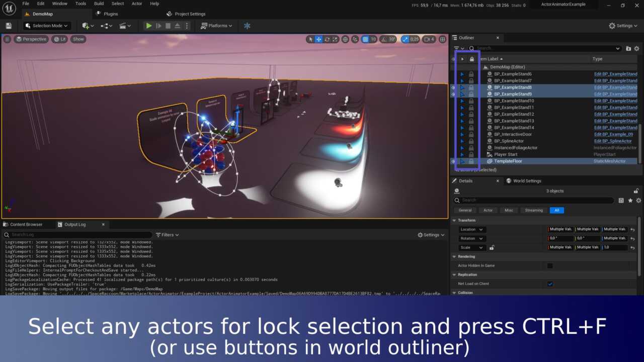Open scale snap value 0,25 dropdown

pos(415,39)
